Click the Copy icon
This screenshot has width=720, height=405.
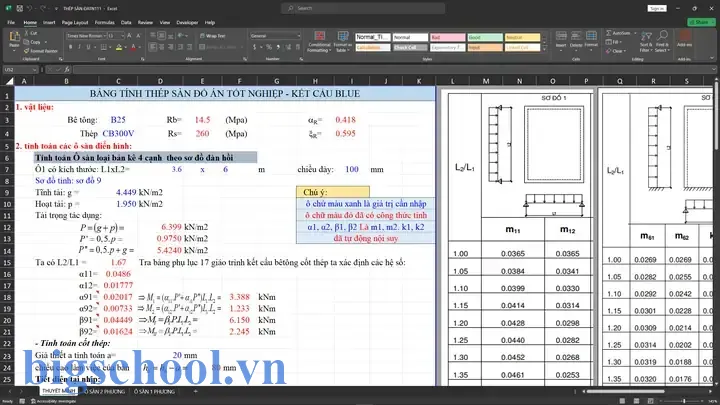point(27,42)
